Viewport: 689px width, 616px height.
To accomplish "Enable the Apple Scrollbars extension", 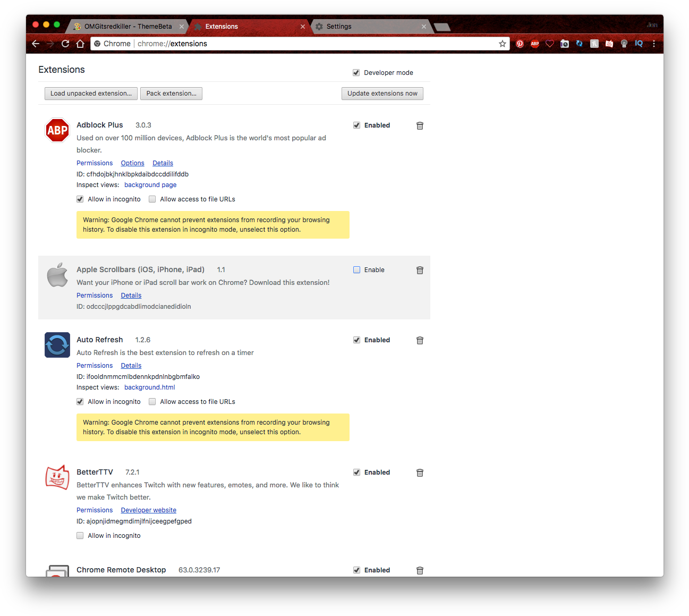I will (357, 270).
